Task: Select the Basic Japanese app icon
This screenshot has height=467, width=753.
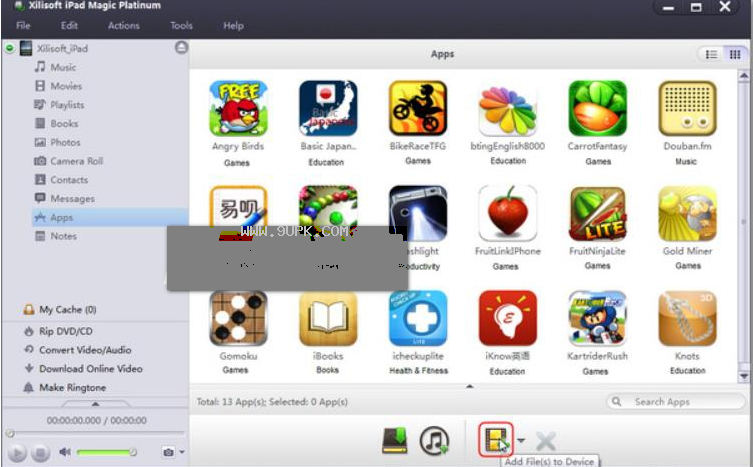Action: click(328, 109)
